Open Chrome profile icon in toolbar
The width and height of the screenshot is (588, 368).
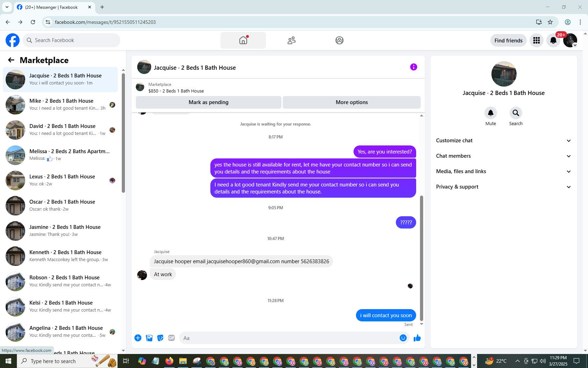pos(568,22)
